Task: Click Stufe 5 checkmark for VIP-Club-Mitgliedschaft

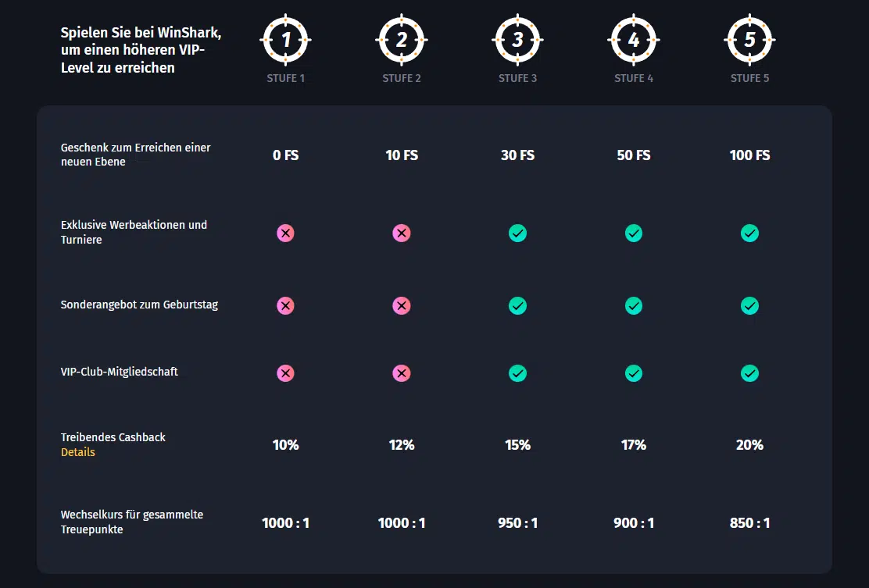Action: [x=750, y=373]
